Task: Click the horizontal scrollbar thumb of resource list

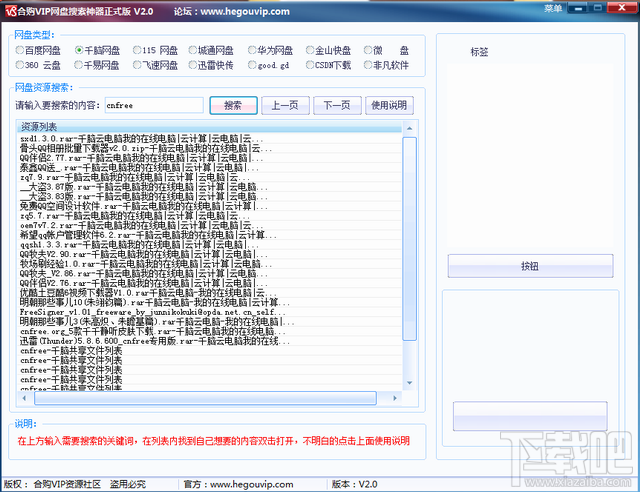Action: (x=205, y=398)
